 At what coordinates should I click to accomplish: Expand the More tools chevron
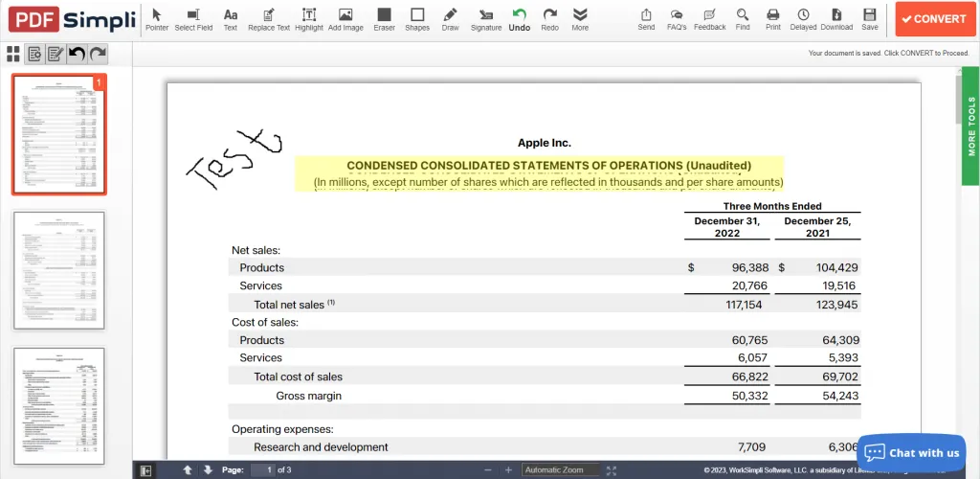pyautogui.click(x=580, y=19)
